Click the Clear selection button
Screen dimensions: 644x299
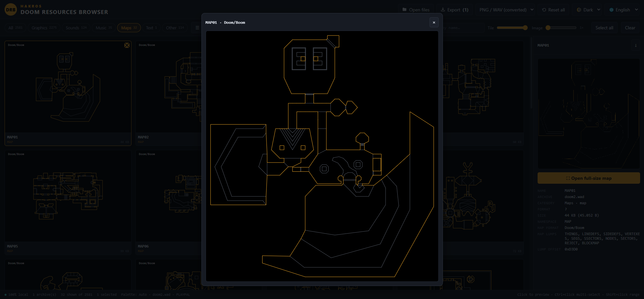[630, 28]
